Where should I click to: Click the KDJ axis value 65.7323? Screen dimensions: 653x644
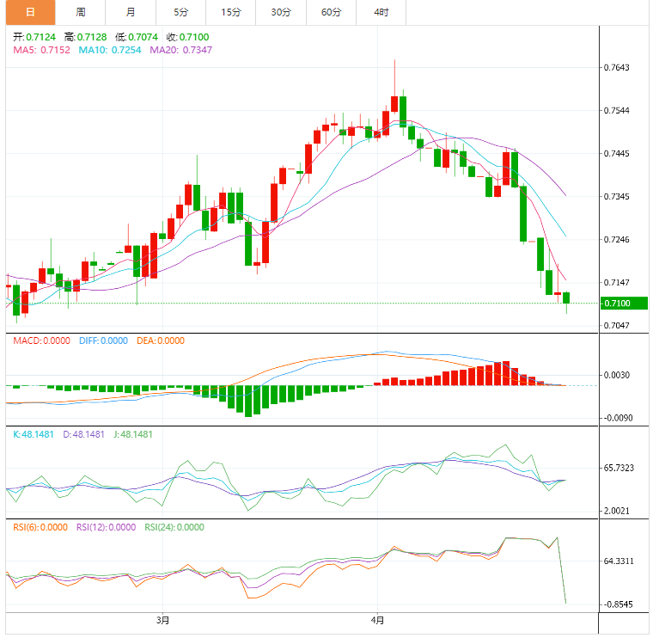point(619,468)
